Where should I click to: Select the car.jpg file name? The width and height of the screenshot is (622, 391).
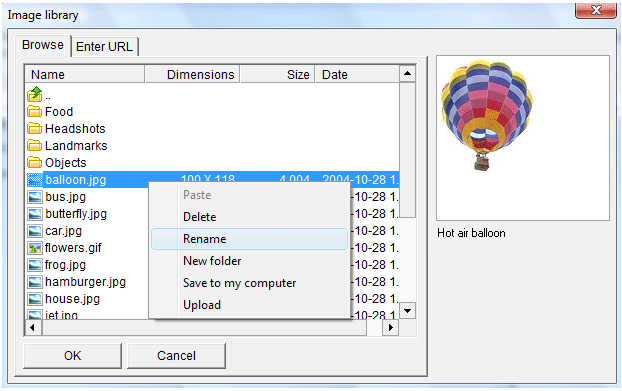(x=63, y=231)
